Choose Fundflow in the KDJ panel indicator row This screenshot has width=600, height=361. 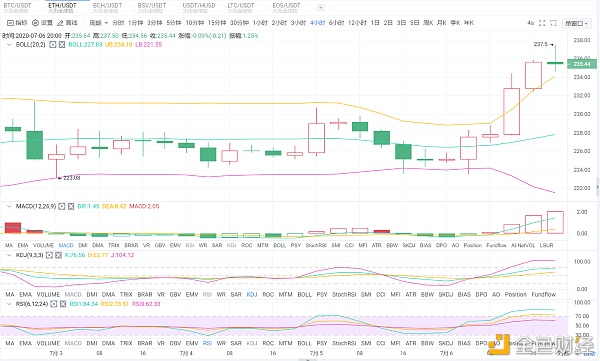tap(543, 294)
